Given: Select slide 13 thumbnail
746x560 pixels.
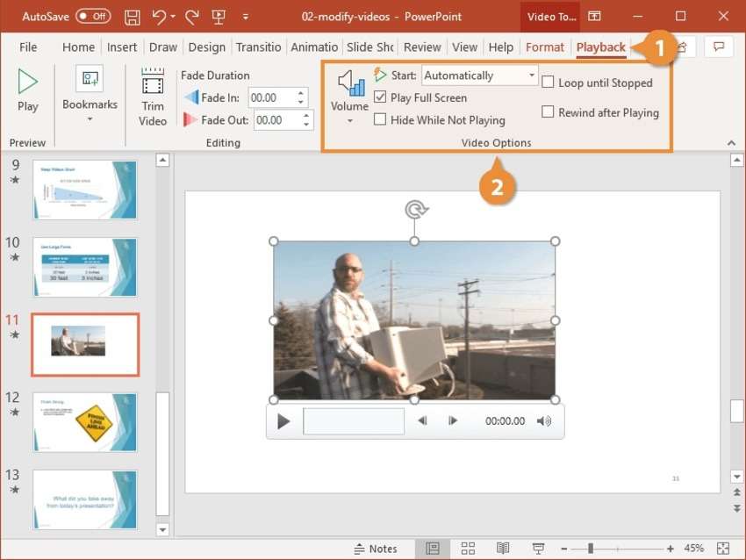Looking at the screenshot, I should tap(84, 499).
